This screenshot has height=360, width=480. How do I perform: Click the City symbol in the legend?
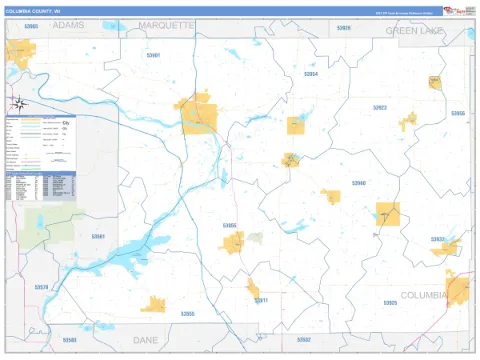(x=66, y=123)
